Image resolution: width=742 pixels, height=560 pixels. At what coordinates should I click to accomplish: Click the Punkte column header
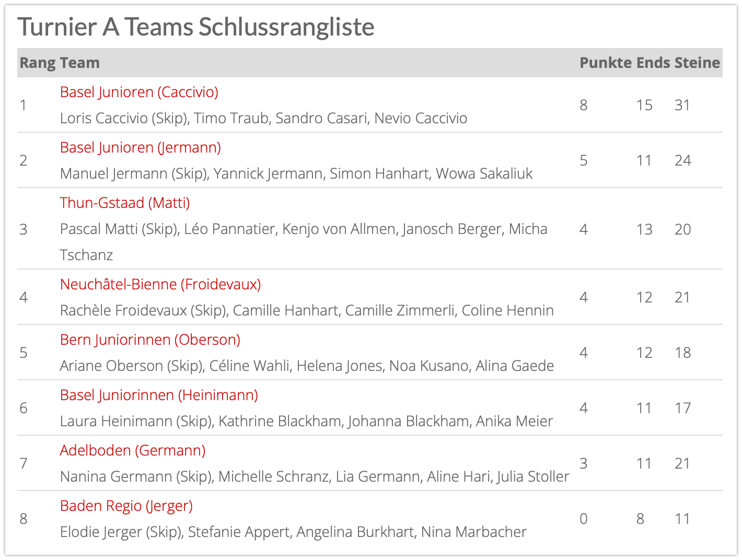coord(606,63)
